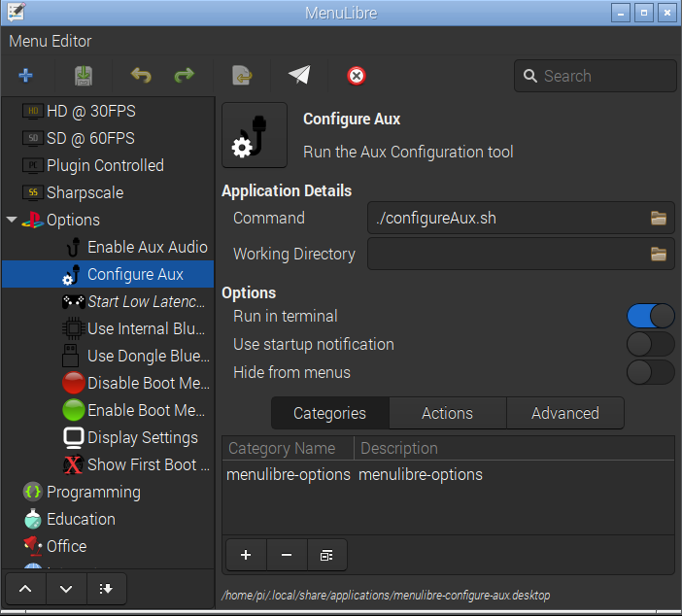Viewport: 682px width, 616px height.
Task: Select the Display Settings entry
Action: click(x=108, y=437)
